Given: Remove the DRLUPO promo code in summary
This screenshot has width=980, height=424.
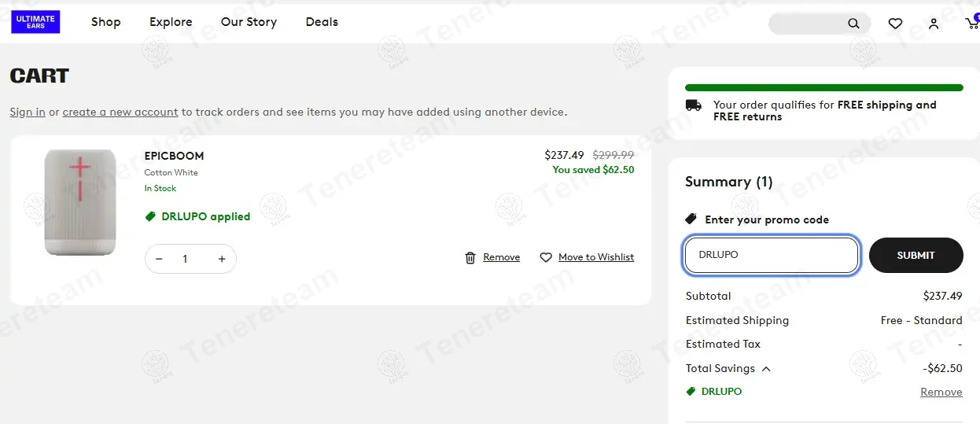Looking at the screenshot, I should (941, 392).
